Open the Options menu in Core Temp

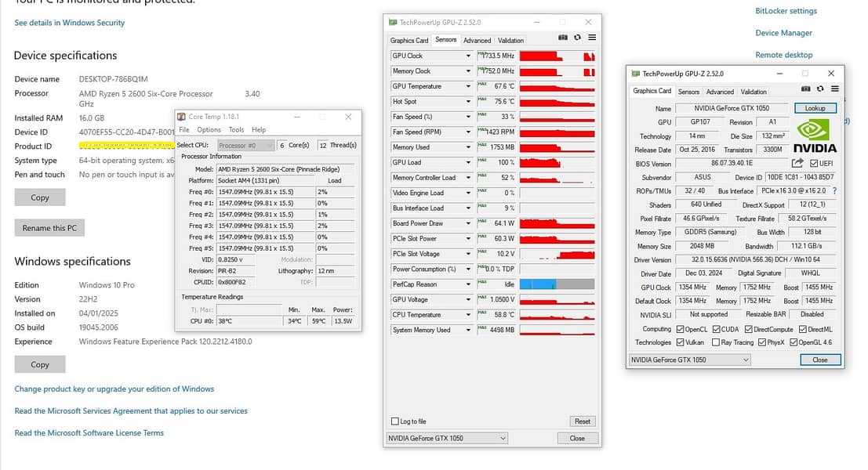[x=209, y=130]
